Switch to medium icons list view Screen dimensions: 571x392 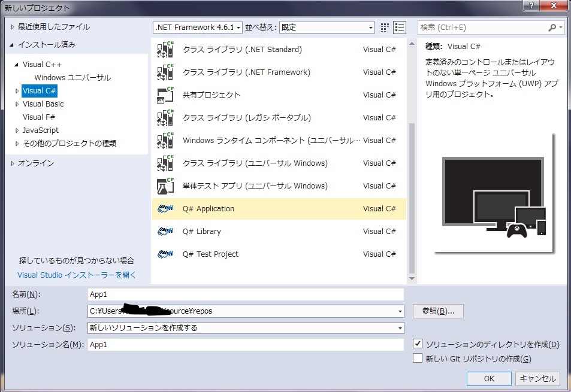[x=400, y=28]
